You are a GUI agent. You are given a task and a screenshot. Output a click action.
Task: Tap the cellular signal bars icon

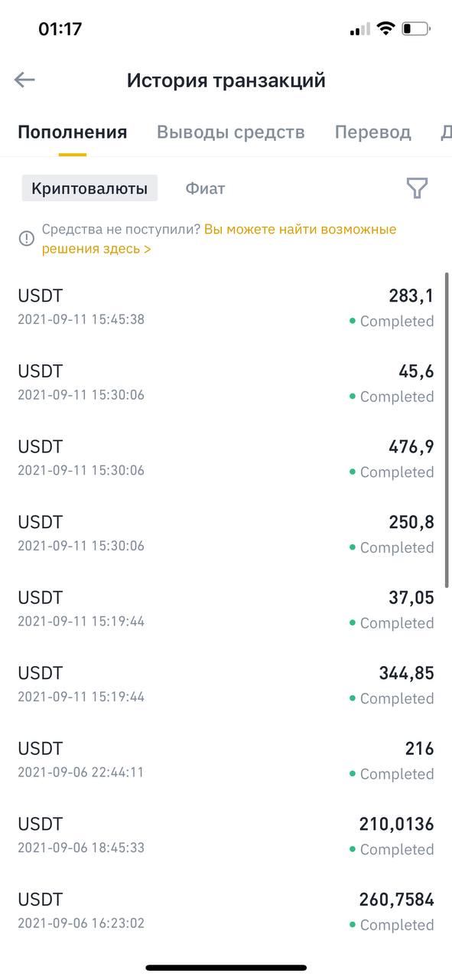[x=359, y=30]
